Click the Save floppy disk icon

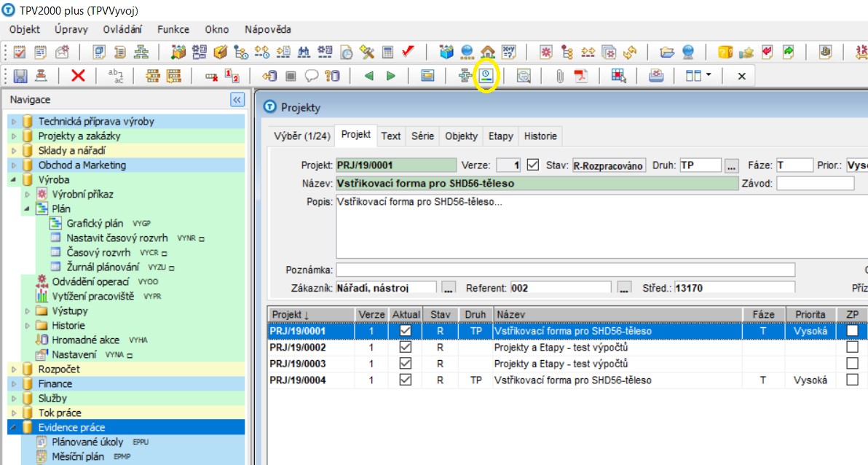20,76
